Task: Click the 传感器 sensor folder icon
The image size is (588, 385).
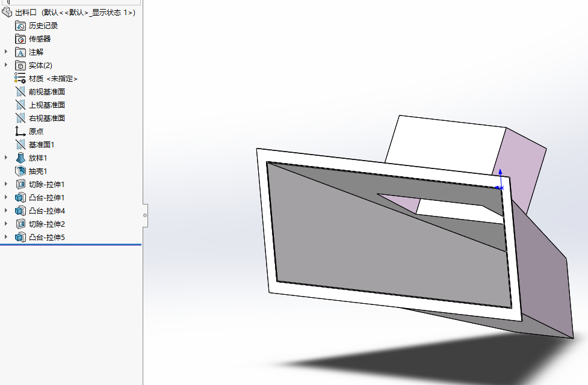Action: 20,39
